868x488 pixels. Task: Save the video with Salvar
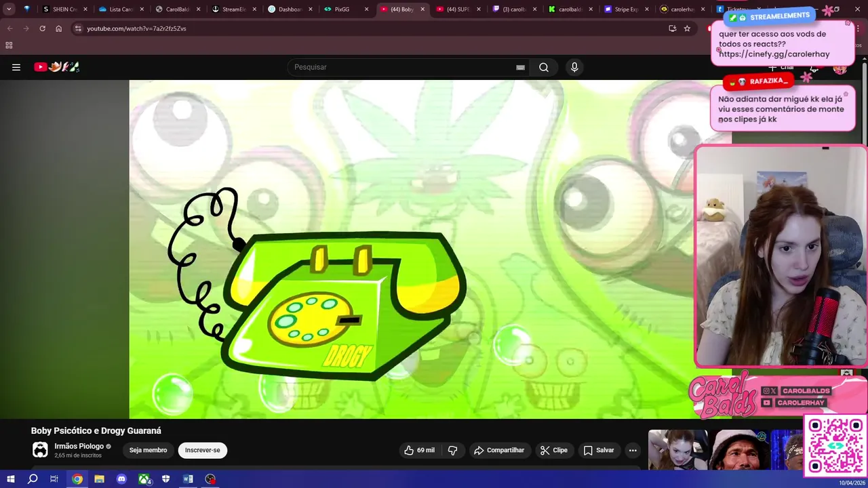[x=598, y=450]
